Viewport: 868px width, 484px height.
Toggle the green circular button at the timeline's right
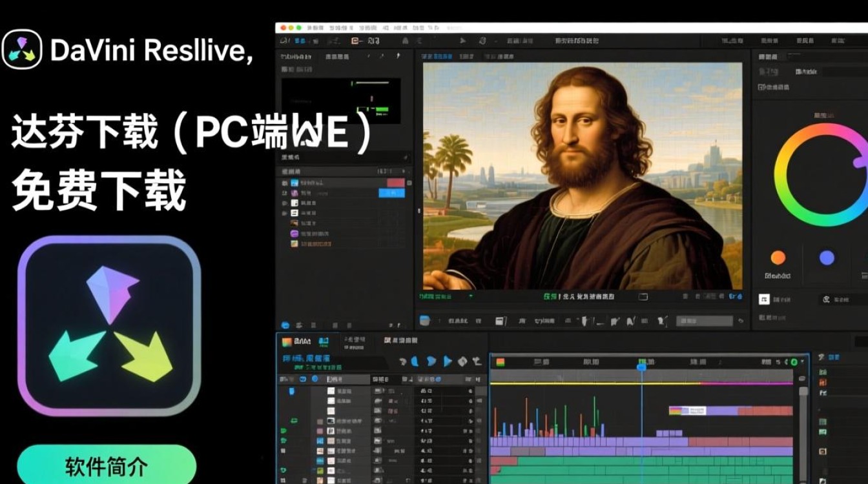click(x=794, y=363)
